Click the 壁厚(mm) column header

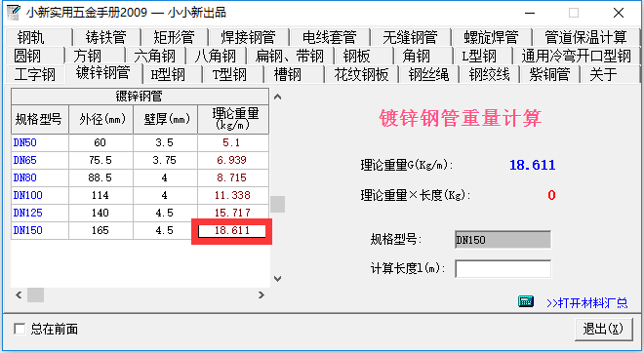[x=166, y=119]
